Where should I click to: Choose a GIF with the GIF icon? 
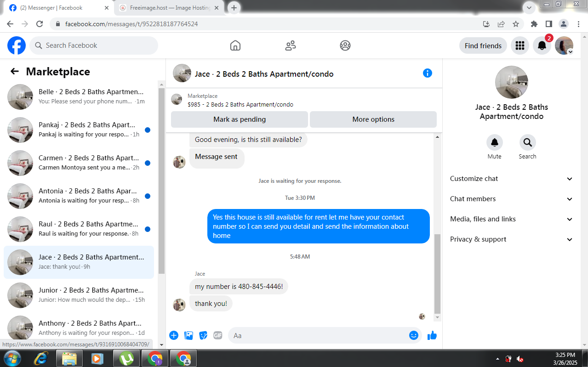click(218, 335)
